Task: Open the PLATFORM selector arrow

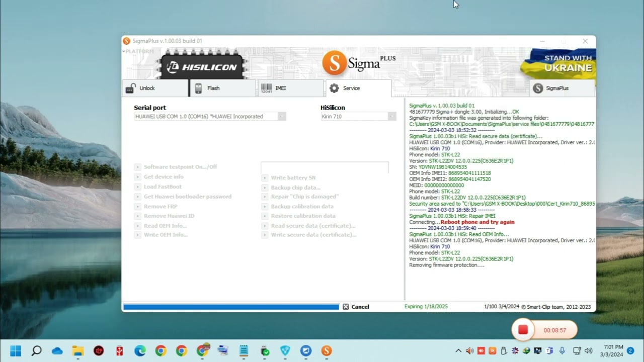Action: point(124,51)
